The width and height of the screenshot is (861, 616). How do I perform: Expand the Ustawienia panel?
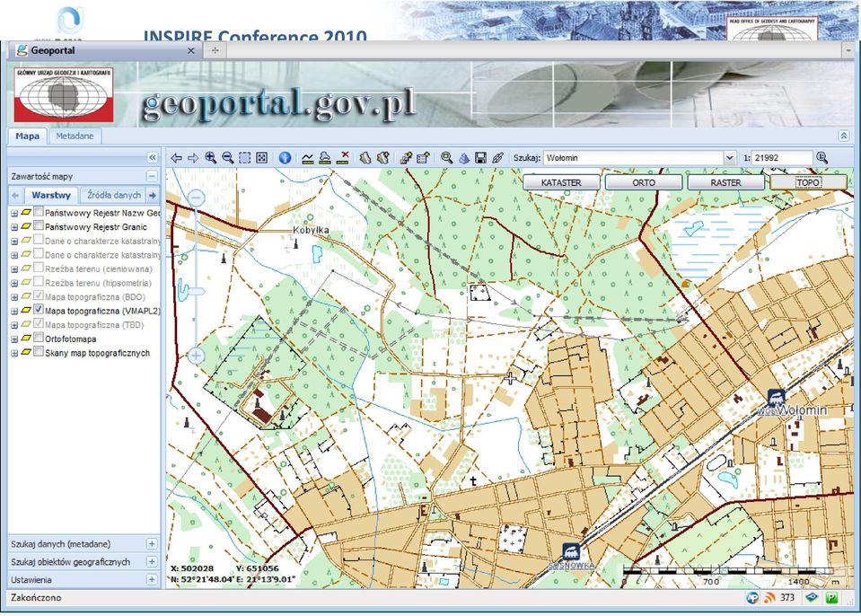click(152, 579)
